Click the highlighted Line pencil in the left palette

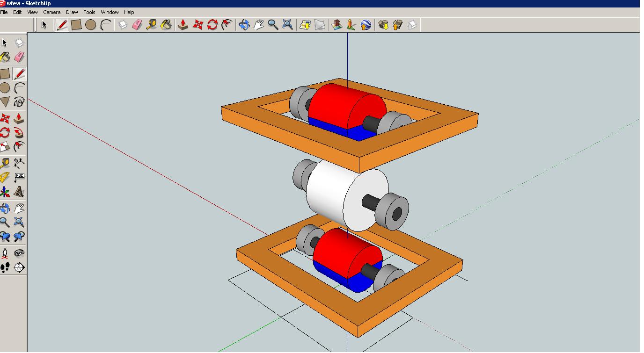pyautogui.click(x=19, y=74)
